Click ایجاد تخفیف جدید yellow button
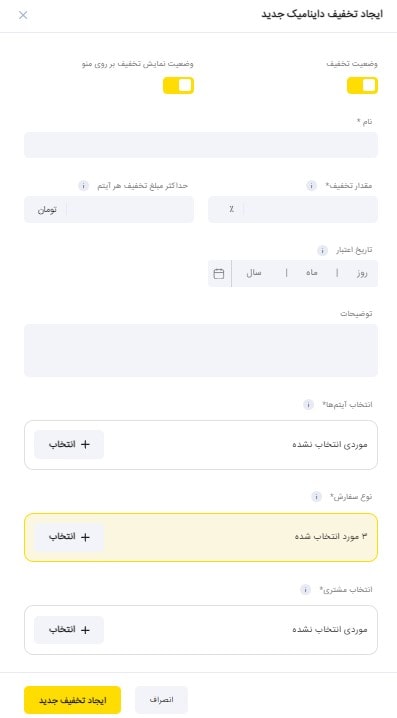Image resolution: width=397 pixels, height=718 pixels. [72, 700]
